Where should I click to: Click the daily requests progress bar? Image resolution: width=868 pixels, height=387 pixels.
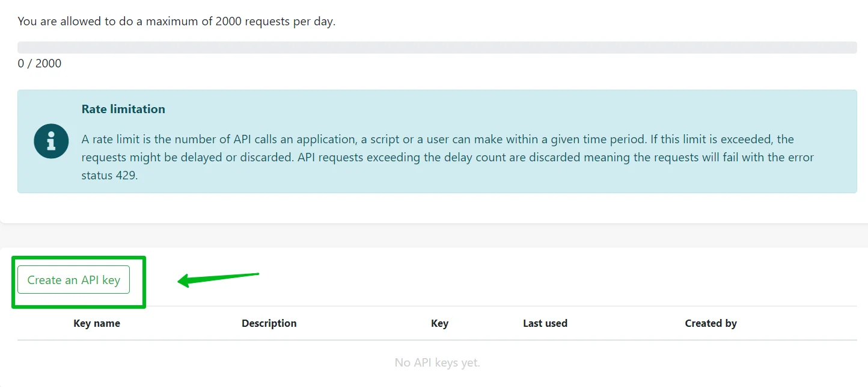pyautogui.click(x=437, y=48)
